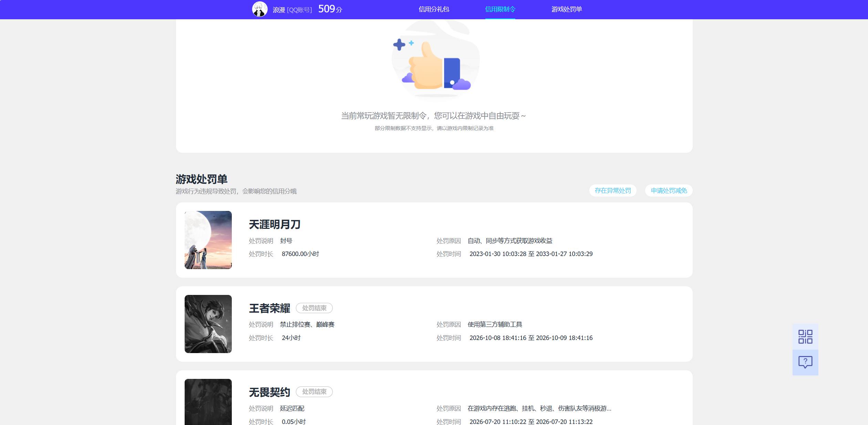Click the user avatar in header
Image resolution: width=868 pixels, height=425 pixels.
260,9
